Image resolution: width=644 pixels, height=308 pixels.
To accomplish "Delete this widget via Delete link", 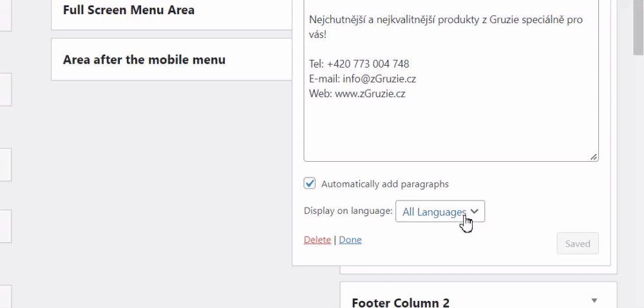I will (x=317, y=240).
